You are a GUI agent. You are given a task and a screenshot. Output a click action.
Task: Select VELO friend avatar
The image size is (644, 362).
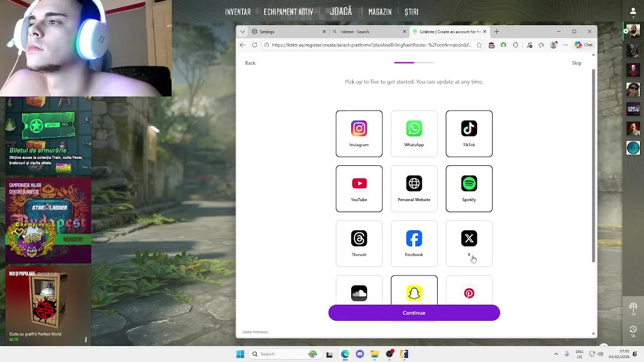coord(633,148)
